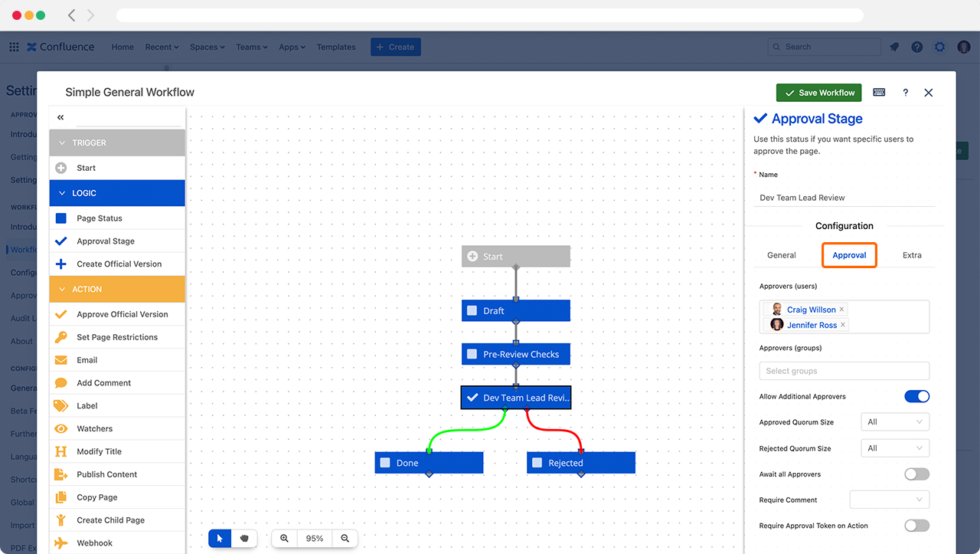Select the Webhook action item
The width and height of the screenshot is (980, 554).
pyautogui.click(x=94, y=543)
